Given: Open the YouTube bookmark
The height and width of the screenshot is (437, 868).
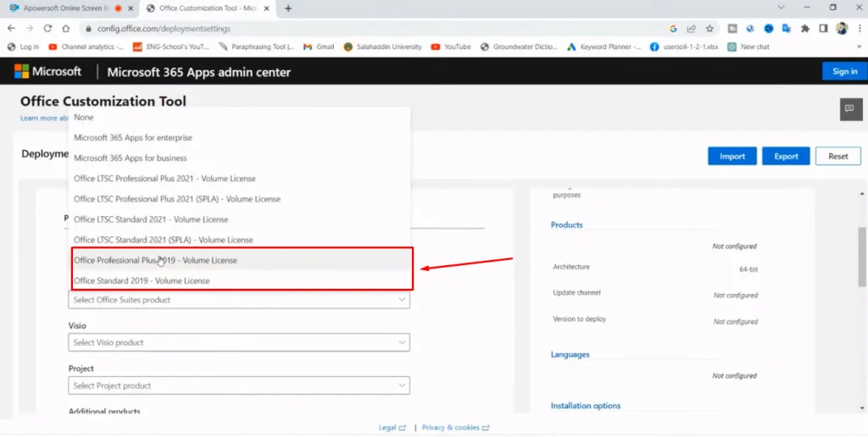Looking at the screenshot, I should [451, 47].
